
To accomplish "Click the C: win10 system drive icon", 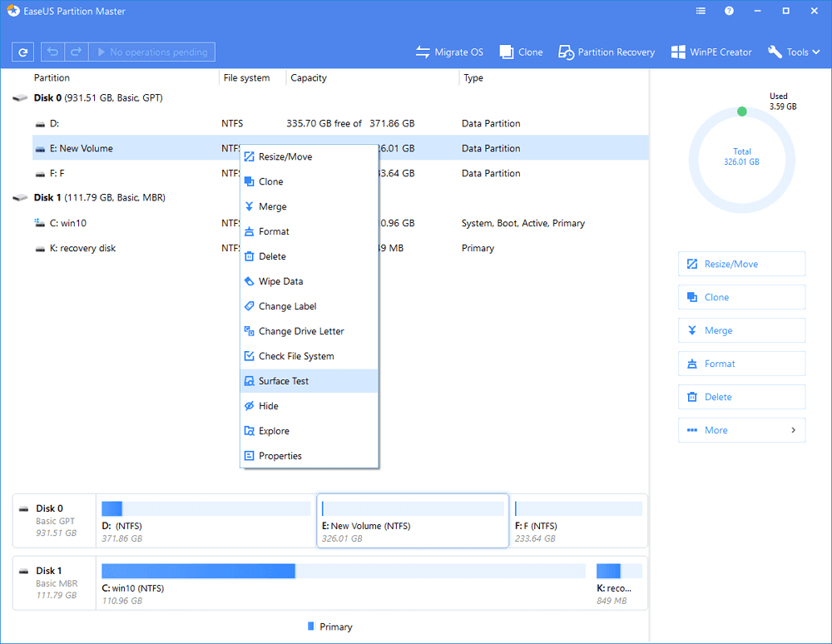I will coord(40,223).
